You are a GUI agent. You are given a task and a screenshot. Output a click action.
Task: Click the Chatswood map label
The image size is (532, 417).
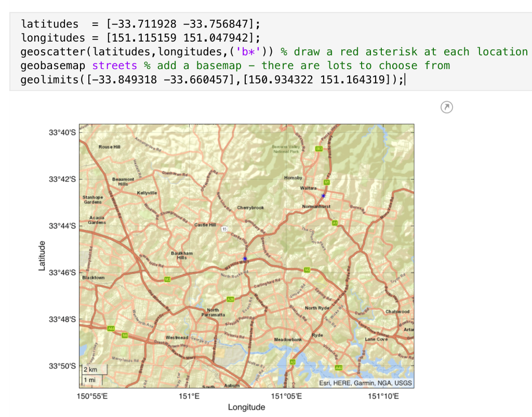397,311
